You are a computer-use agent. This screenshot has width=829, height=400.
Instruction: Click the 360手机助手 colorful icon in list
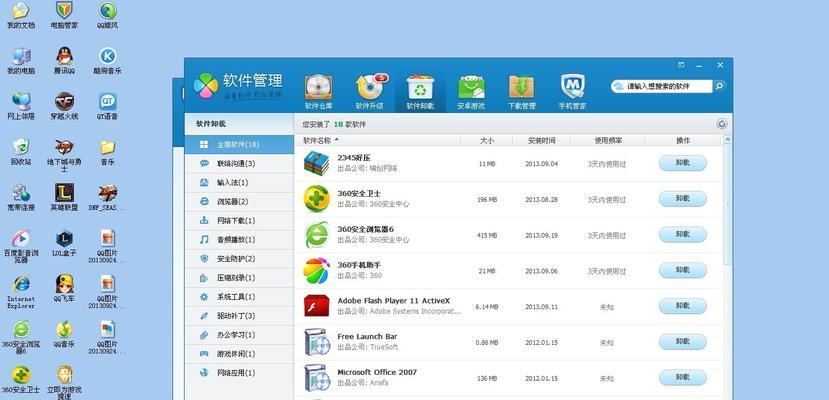[316, 271]
